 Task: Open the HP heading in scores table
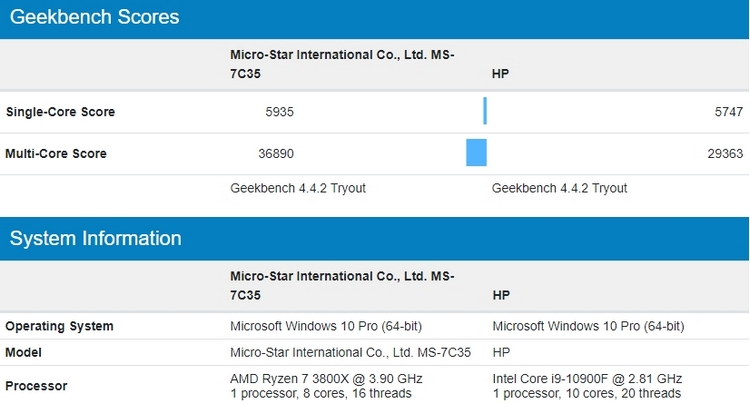[500, 74]
